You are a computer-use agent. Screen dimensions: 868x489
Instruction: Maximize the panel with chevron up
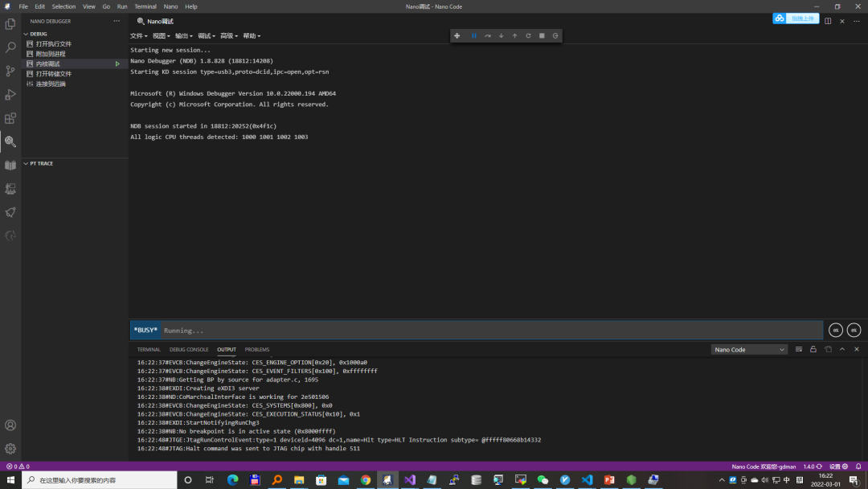[x=842, y=349]
